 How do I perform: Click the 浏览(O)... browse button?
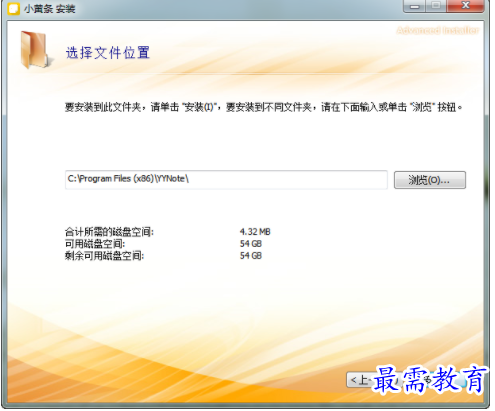click(429, 180)
